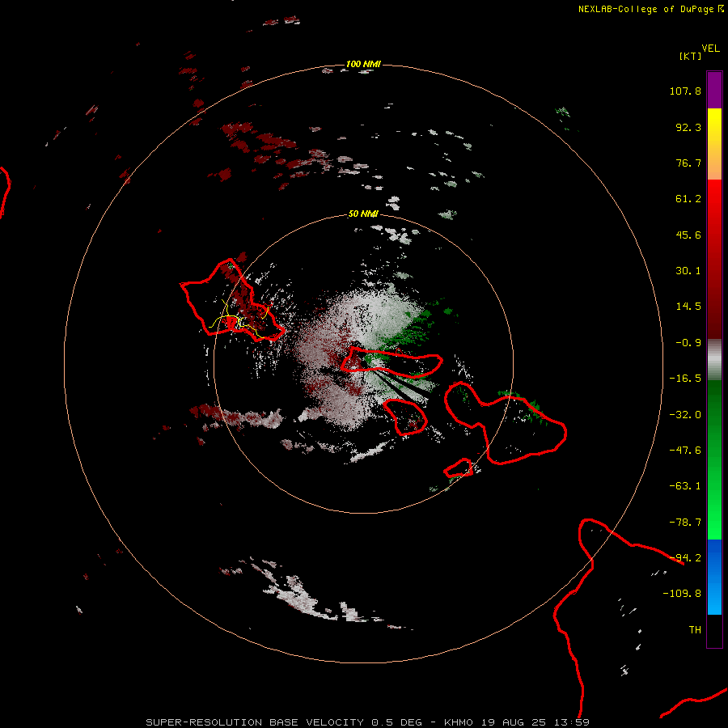Pick the blue segment of the color bar
This screenshot has height=728, width=728.
714,577
